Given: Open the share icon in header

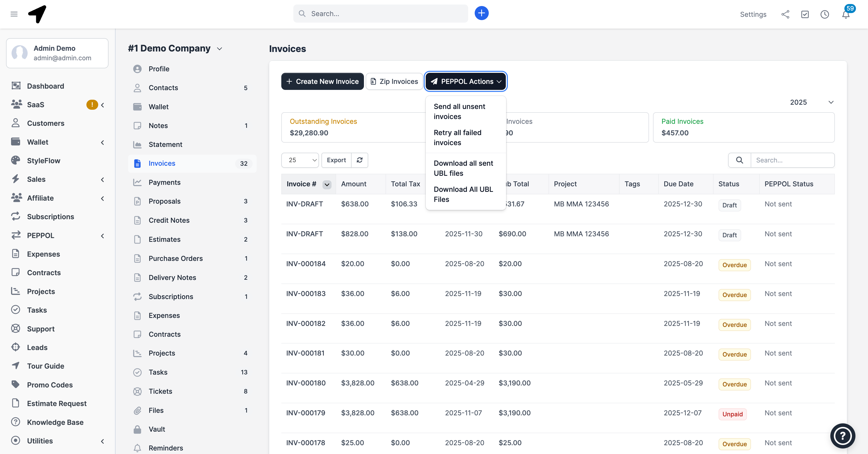Looking at the screenshot, I should 785,14.
